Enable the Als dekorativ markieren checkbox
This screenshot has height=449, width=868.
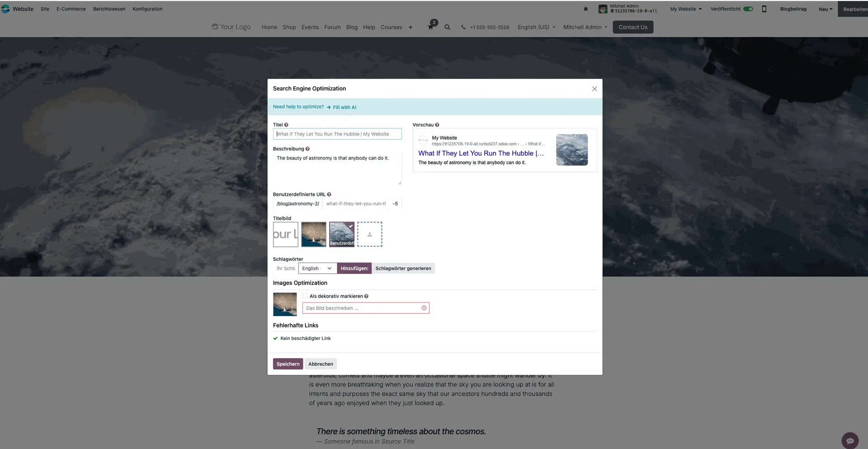pyautogui.click(x=305, y=296)
